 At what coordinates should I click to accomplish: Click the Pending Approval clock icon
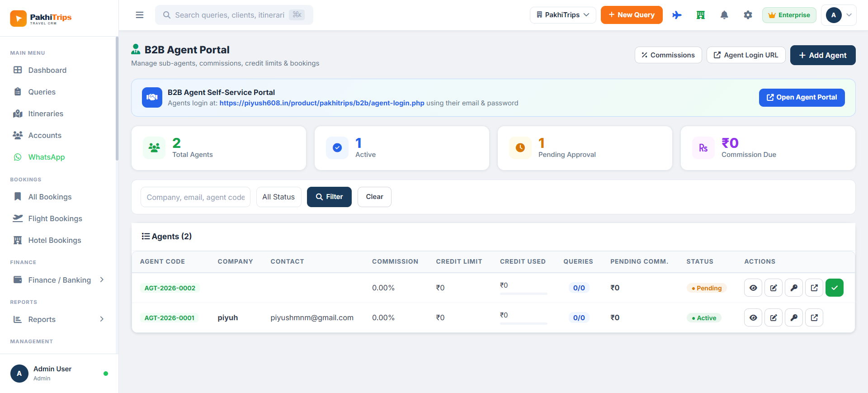(520, 148)
